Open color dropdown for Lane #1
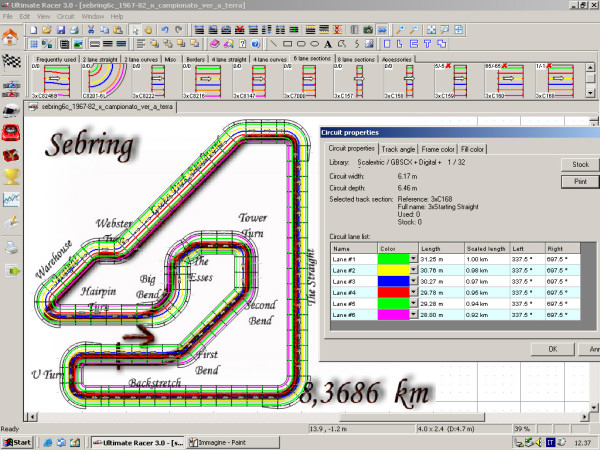Image resolution: width=600 pixels, height=450 pixels. [x=413, y=259]
